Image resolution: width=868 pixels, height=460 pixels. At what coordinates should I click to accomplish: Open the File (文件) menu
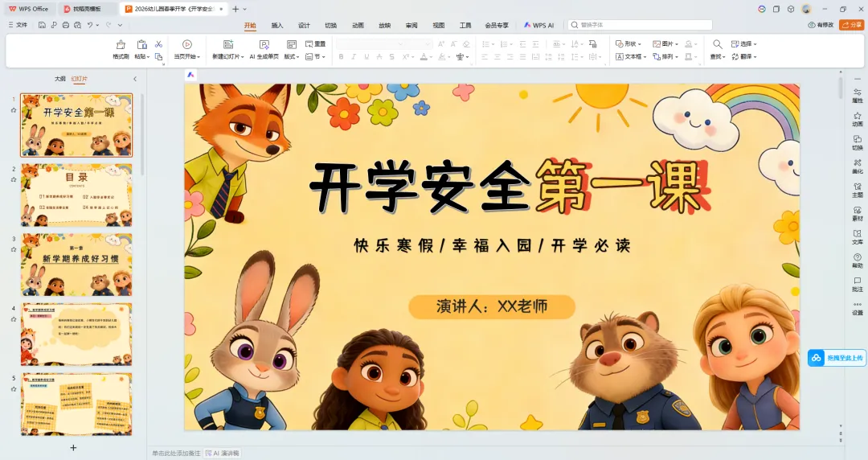[18, 25]
